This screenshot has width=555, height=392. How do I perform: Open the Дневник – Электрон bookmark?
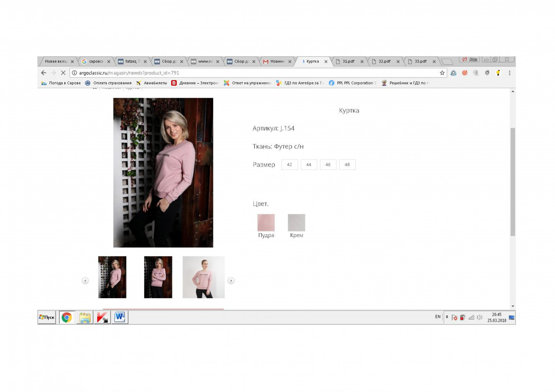pos(195,83)
